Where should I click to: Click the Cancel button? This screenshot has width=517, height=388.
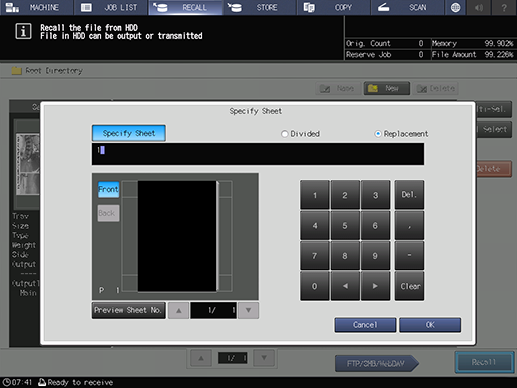[x=365, y=325]
